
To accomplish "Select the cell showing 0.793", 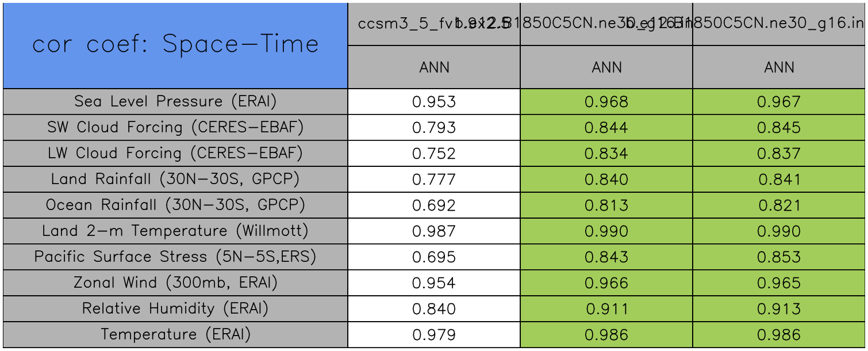I will click(x=434, y=128).
